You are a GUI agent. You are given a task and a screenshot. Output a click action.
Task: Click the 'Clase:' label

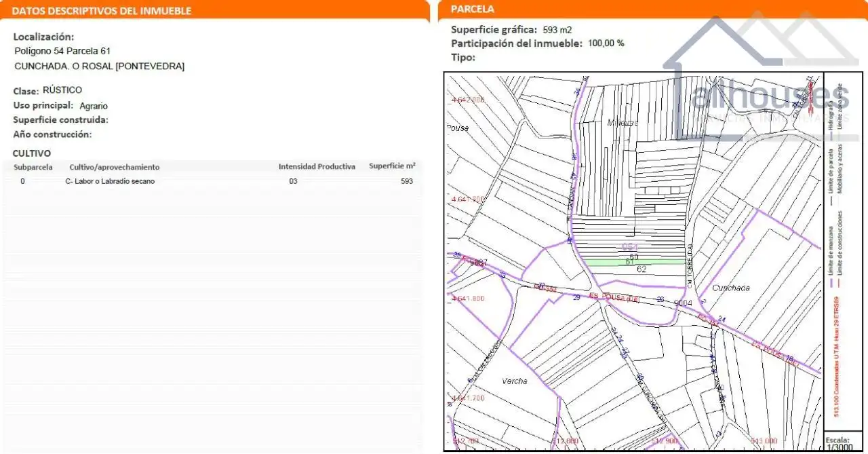tap(26, 91)
